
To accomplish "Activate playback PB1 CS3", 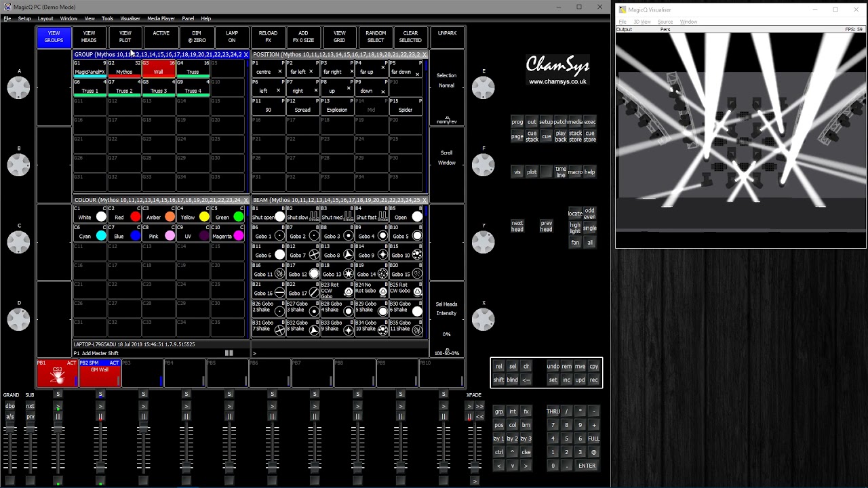I will pos(58,373).
